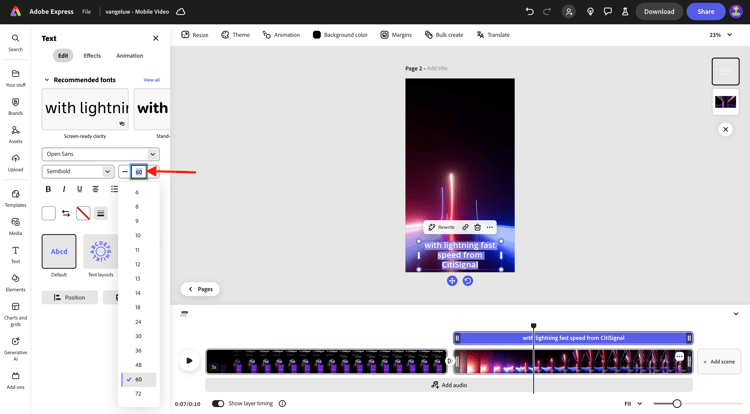This screenshot has width=750, height=414.
Task: Open the 23% zoom level dropdown
Action: (x=720, y=35)
